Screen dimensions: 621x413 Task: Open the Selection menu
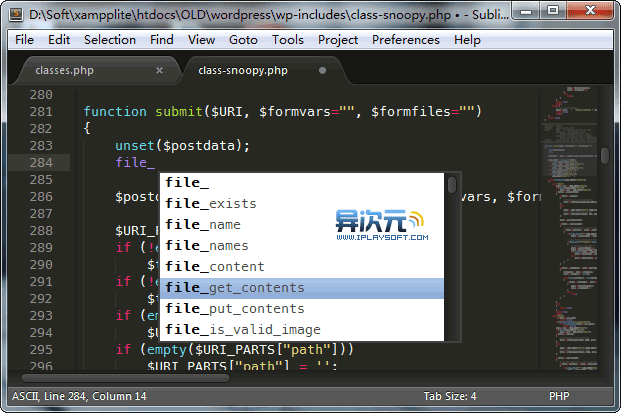tap(110, 40)
